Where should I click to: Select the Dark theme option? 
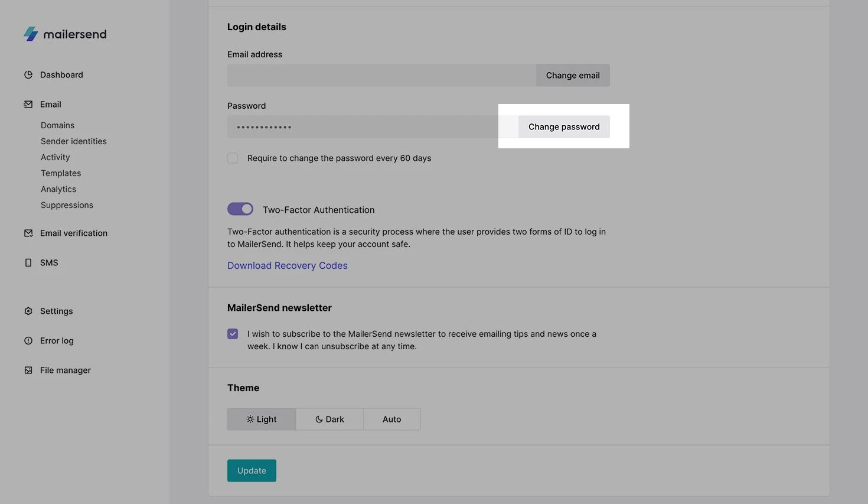pos(329,420)
